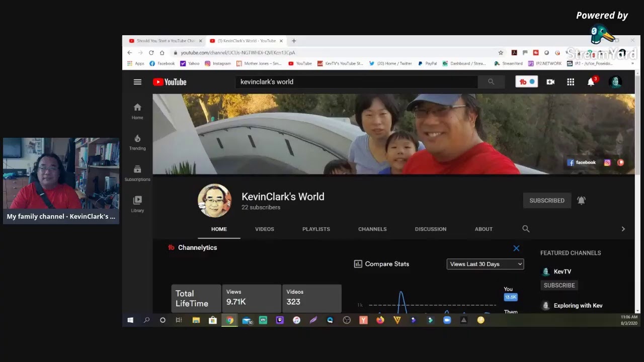The image size is (644, 362).
Task: Go to Home in sidebar
Action: pos(137,111)
